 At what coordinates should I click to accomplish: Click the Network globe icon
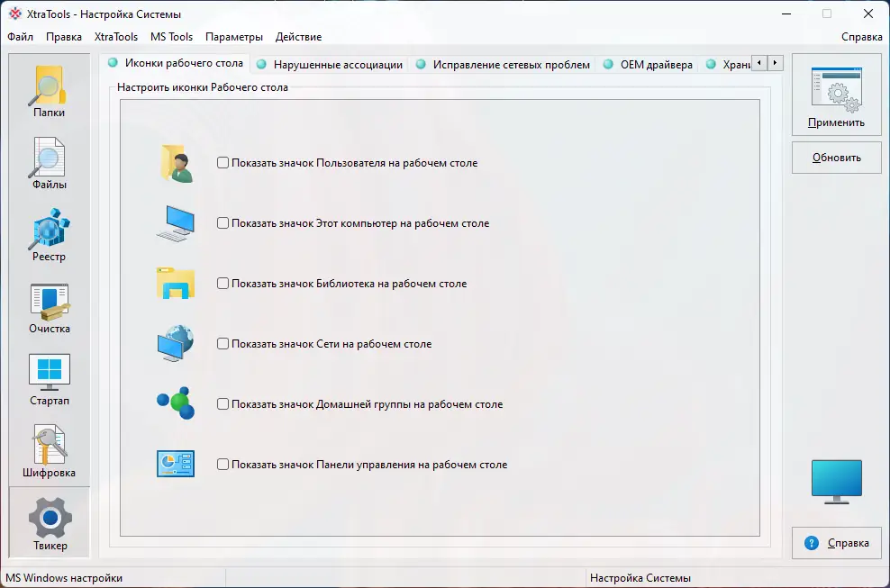pos(176,343)
